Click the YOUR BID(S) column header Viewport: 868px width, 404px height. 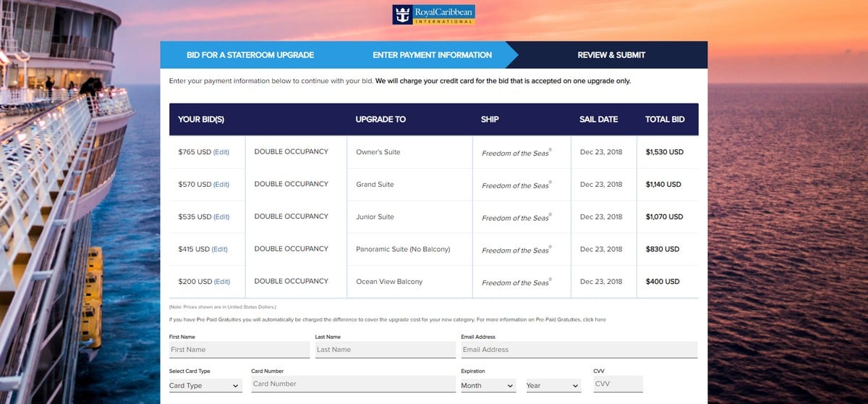[201, 119]
